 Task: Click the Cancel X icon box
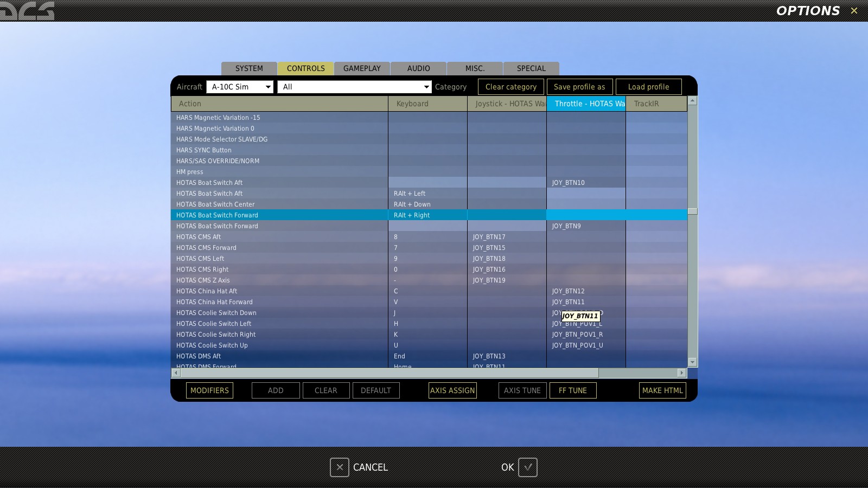tap(340, 467)
